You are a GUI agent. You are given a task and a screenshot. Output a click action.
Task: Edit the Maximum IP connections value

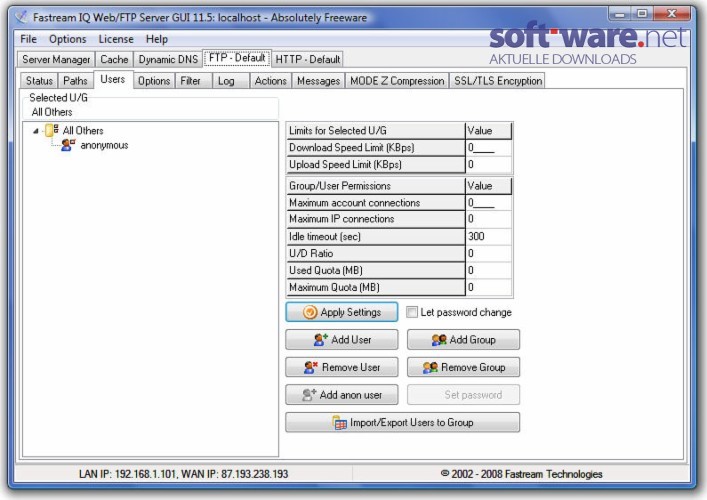(x=489, y=219)
